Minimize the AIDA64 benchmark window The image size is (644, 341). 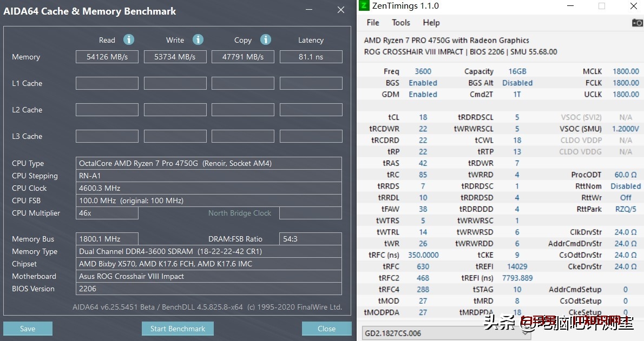(308, 10)
